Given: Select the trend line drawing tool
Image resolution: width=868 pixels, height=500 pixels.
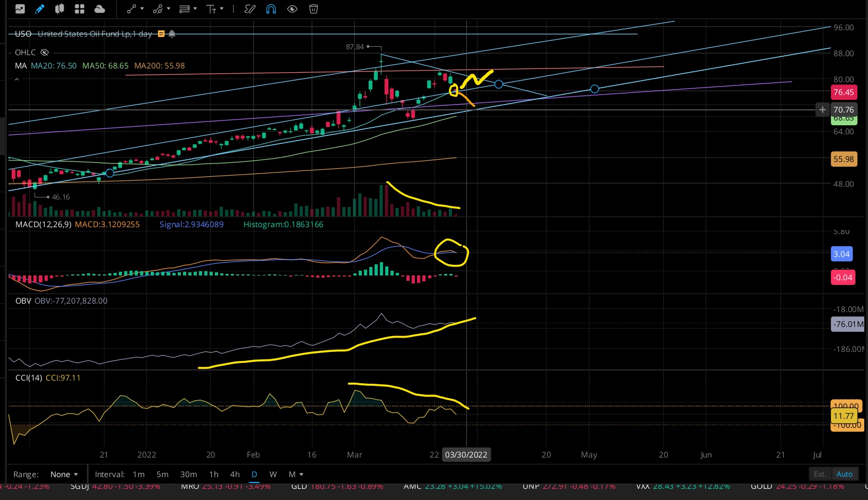Looking at the screenshot, I should point(132,9).
